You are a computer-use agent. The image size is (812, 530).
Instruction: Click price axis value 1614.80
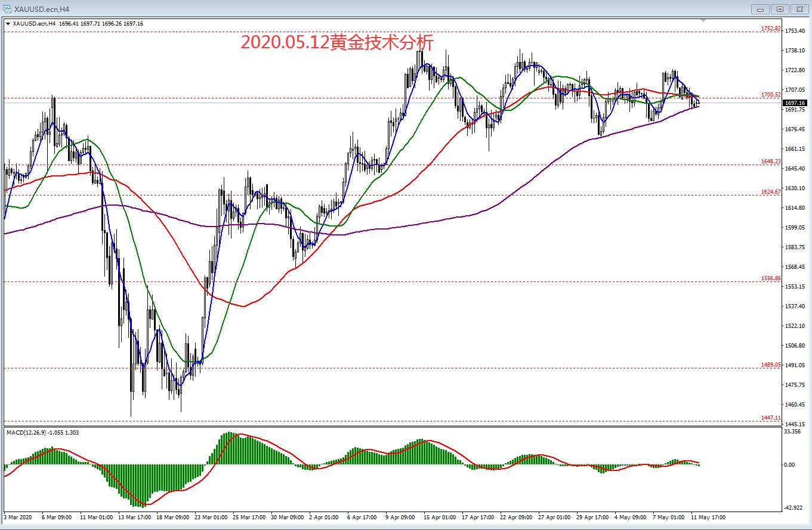795,208
